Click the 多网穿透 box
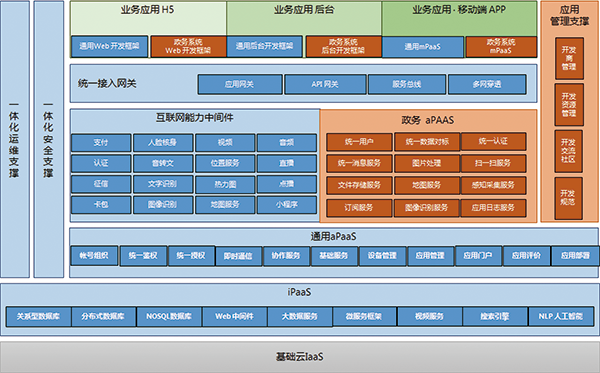Viewport: 600px width, 373px height. click(487, 85)
